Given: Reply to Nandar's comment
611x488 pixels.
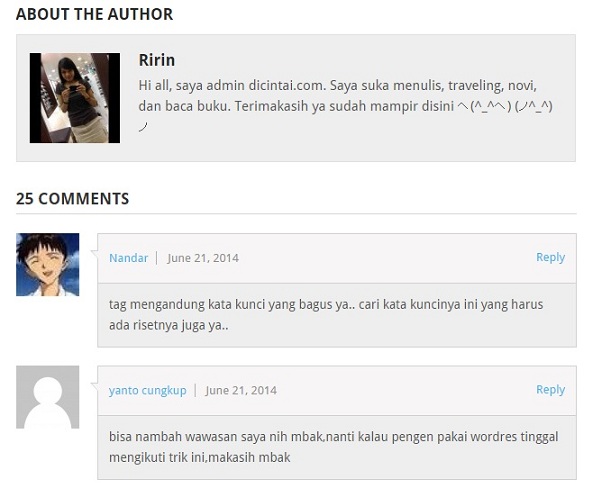Looking at the screenshot, I should pyautogui.click(x=550, y=257).
